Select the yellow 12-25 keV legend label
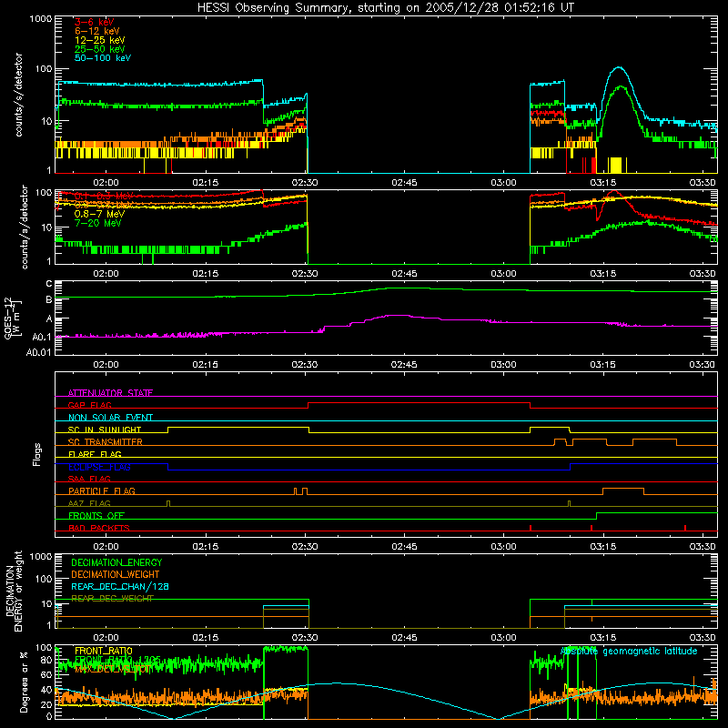 100,40
